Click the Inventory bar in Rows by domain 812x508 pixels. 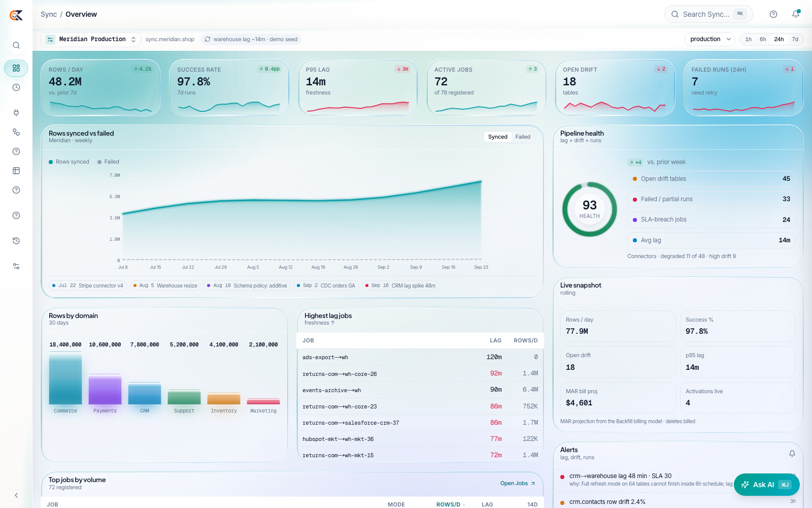click(224, 399)
